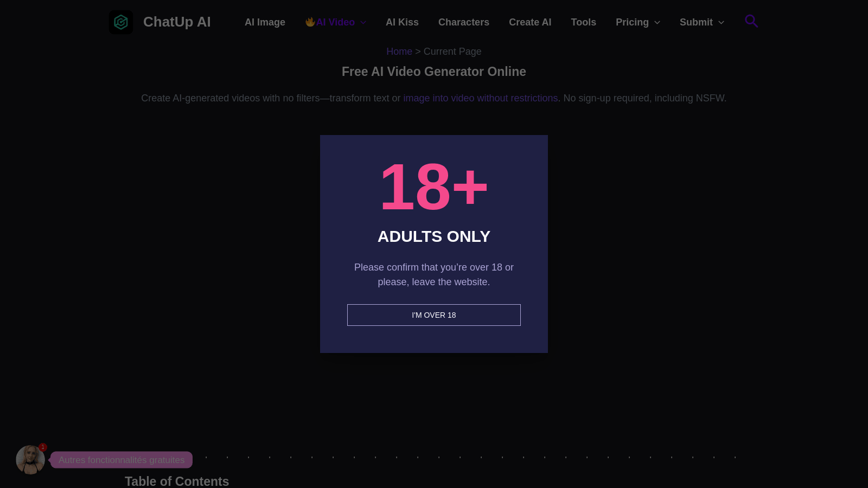The height and width of the screenshot is (488, 868).
Task: Open the Create AI menu item
Action: point(530,22)
